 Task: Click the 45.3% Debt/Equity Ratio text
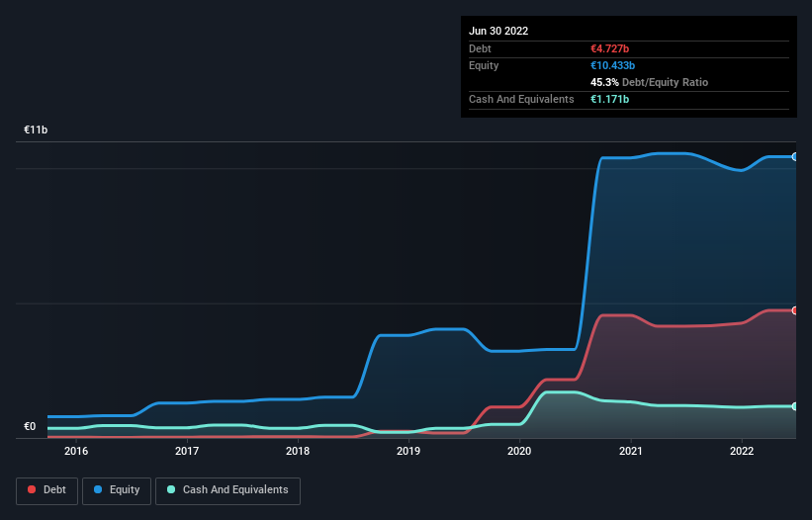click(x=649, y=82)
